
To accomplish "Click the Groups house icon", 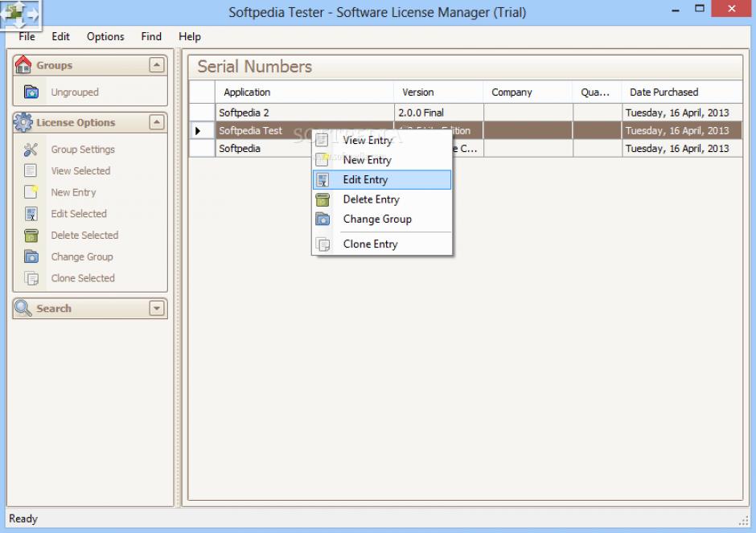I will coord(23,64).
